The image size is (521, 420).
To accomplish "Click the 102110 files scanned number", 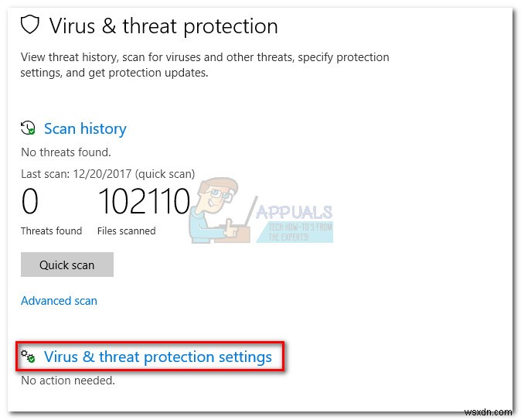I will (144, 202).
